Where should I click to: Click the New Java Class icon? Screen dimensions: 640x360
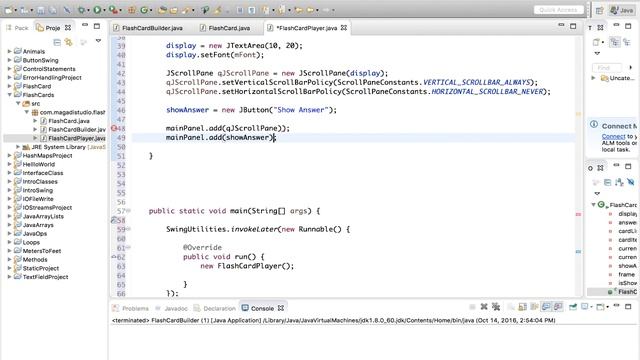coord(144,10)
